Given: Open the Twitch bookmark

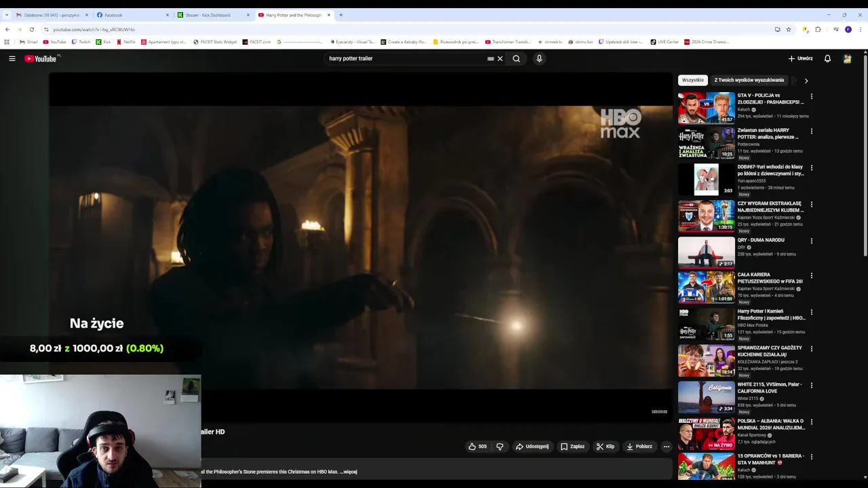Looking at the screenshot, I should tap(81, 42).
